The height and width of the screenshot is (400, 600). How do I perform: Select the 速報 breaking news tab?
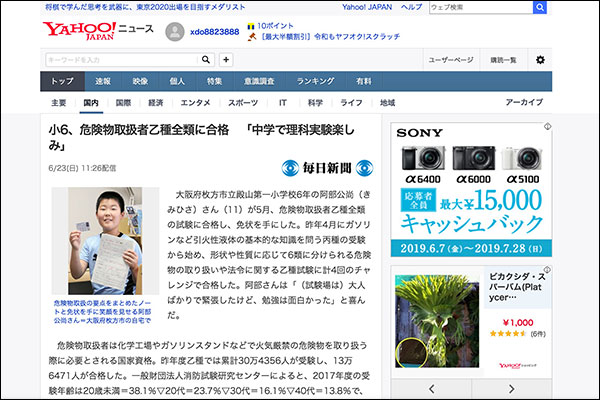click(x=103, y=81)
